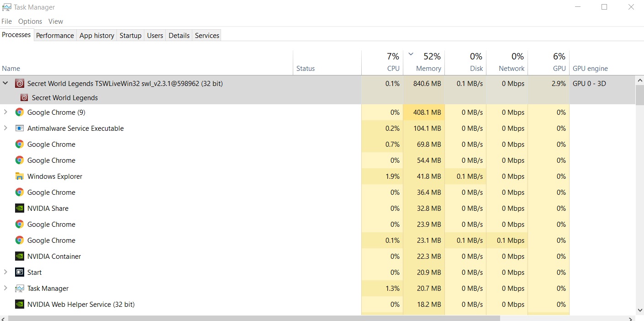Click the NVIDIA Share icon

pos(19,209)
